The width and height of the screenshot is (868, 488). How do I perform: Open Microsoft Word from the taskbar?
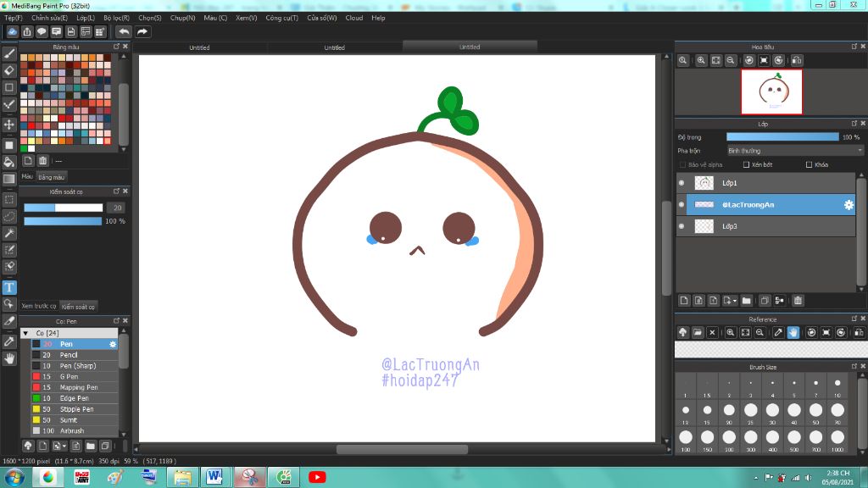(214, 477)
